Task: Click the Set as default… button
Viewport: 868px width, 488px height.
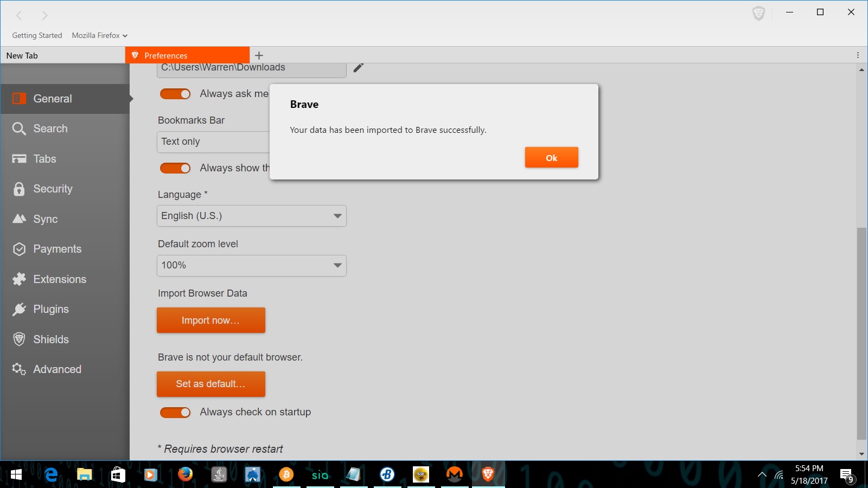Action: tap(211, 384)
